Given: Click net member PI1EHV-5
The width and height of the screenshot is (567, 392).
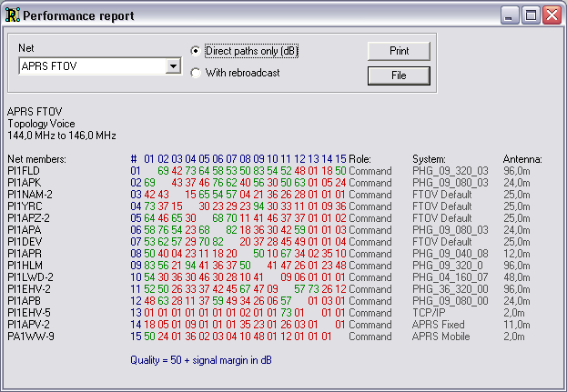Looking at the screenshot, I should click(29, 313).
